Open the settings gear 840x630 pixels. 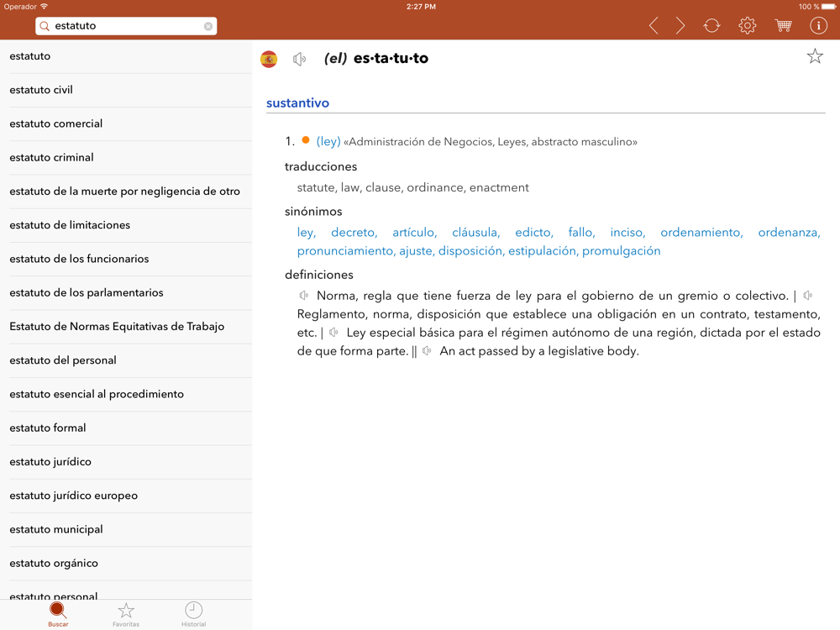747,26
